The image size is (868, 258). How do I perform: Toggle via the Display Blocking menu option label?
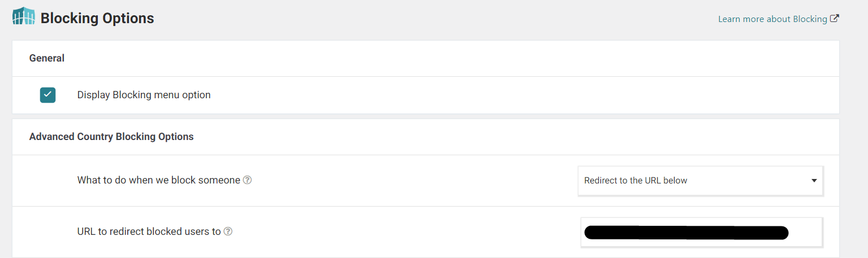pos(144,95)
